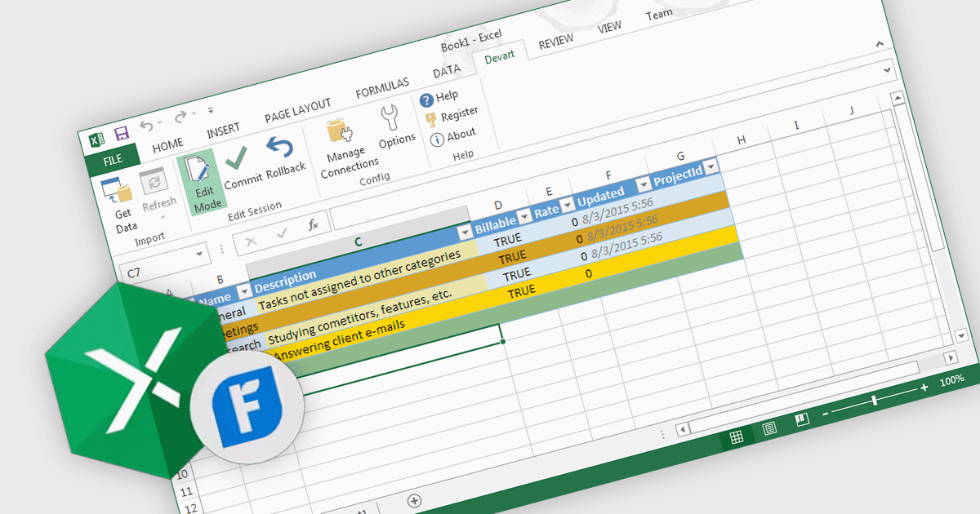Switch to the INSERT tab
Viewport: 980px width, 514px height.
click(223, 131)
